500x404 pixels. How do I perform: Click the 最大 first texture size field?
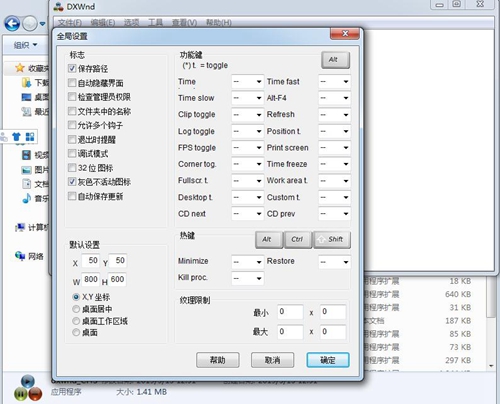(x=290, y=332)
